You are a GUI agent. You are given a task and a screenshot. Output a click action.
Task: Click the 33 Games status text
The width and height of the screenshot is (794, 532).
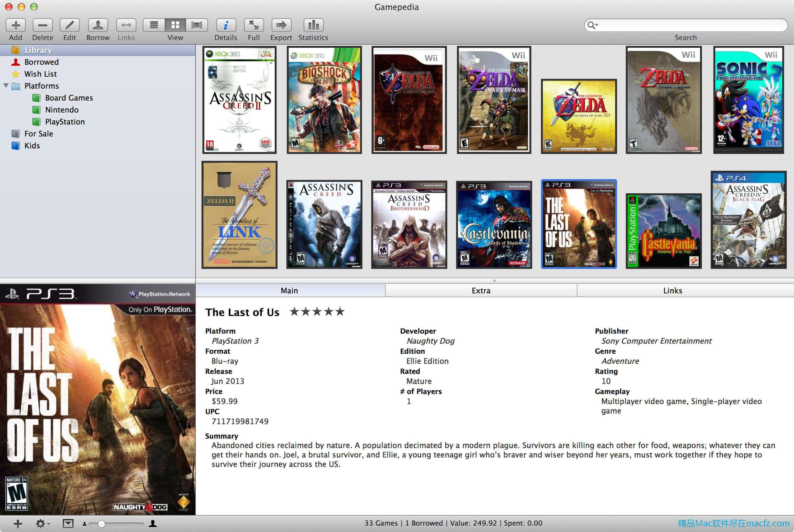tap(381, 523)
